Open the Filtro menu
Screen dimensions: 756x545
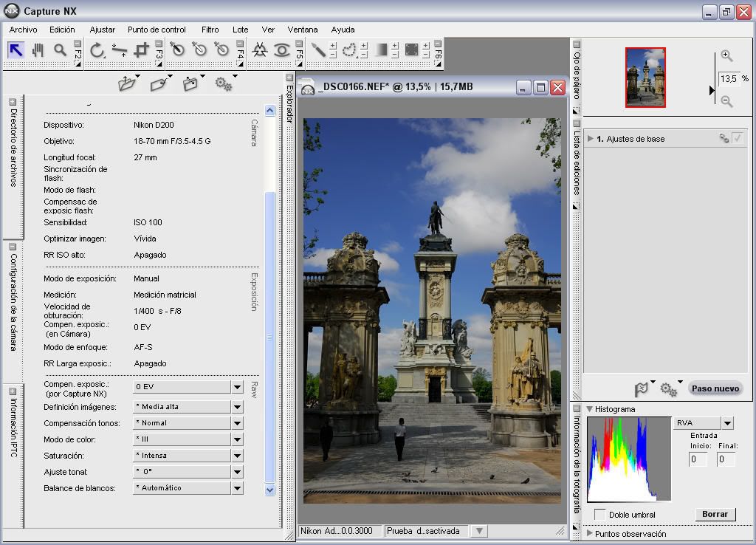(x=210, y=30)
